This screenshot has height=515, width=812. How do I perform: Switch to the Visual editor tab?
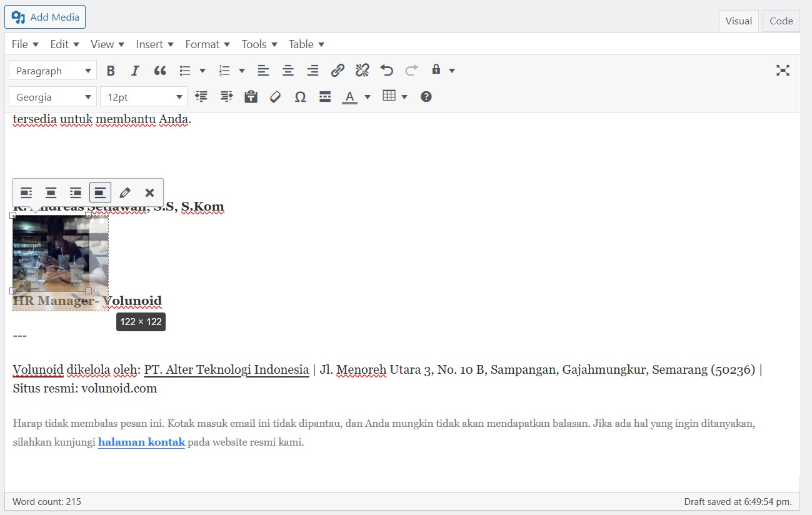pos(739,21)
